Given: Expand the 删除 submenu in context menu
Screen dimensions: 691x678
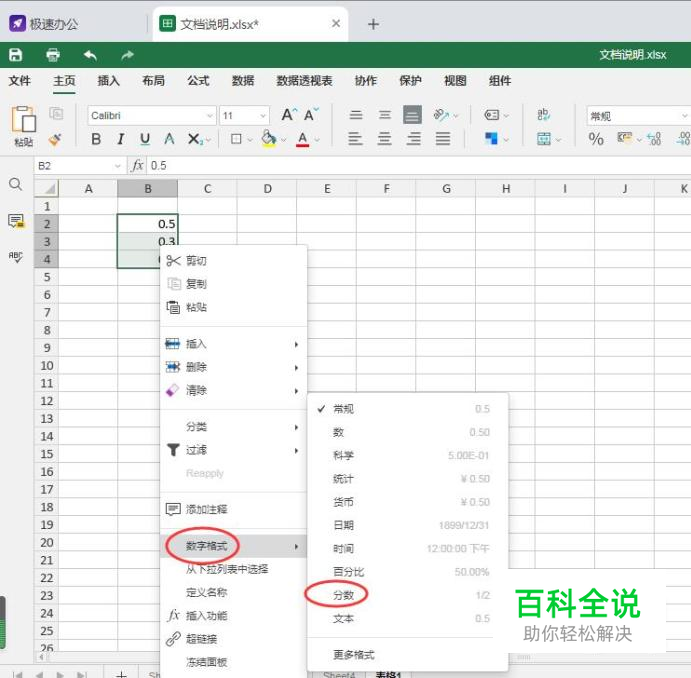Looking at the screenshot, I should (233, 367).
